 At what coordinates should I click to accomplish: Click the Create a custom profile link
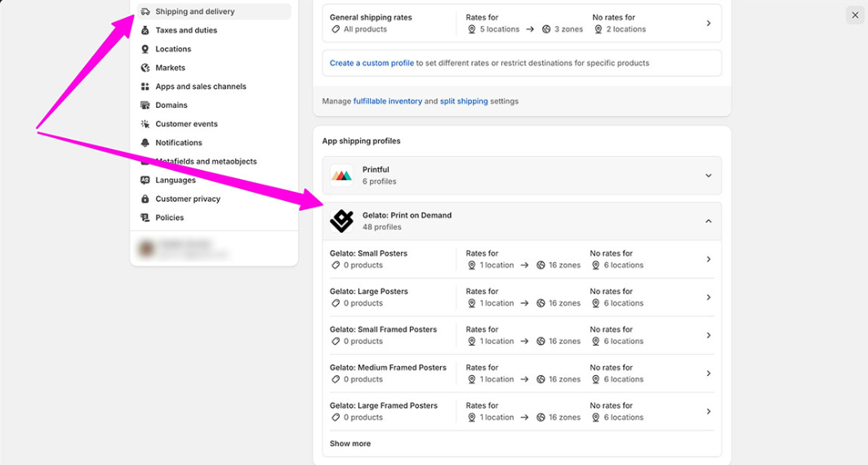372,63
